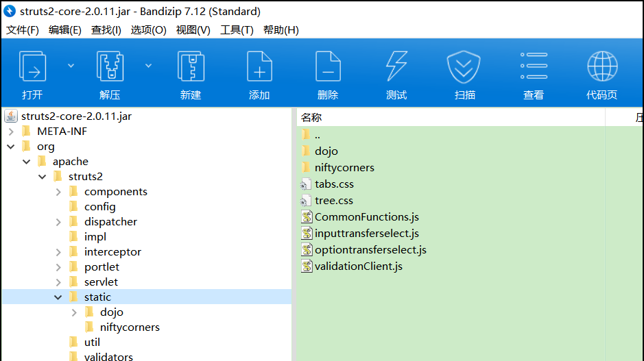Click the org folder icon in the tree
The width and height of the screenshot is (644, 361).
point(26,146)
